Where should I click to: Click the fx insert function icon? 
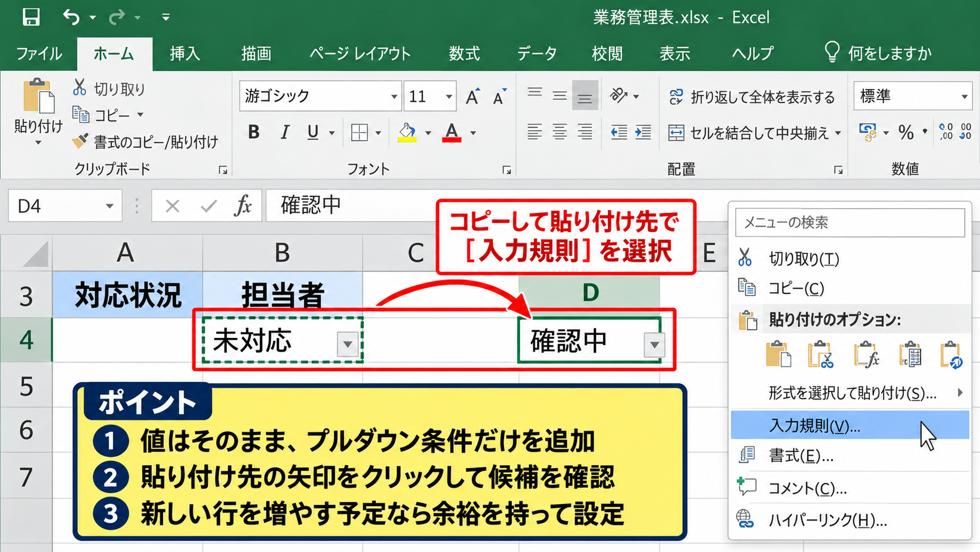(243, 206)
